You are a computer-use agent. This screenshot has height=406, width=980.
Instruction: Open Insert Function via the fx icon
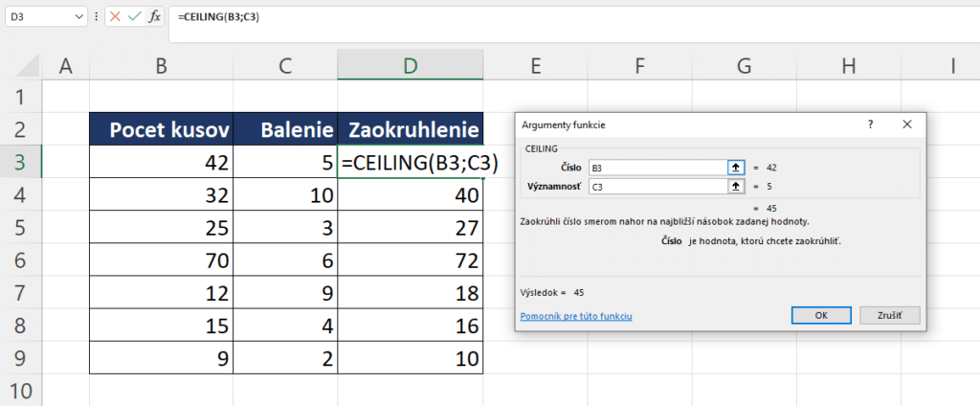154,17
